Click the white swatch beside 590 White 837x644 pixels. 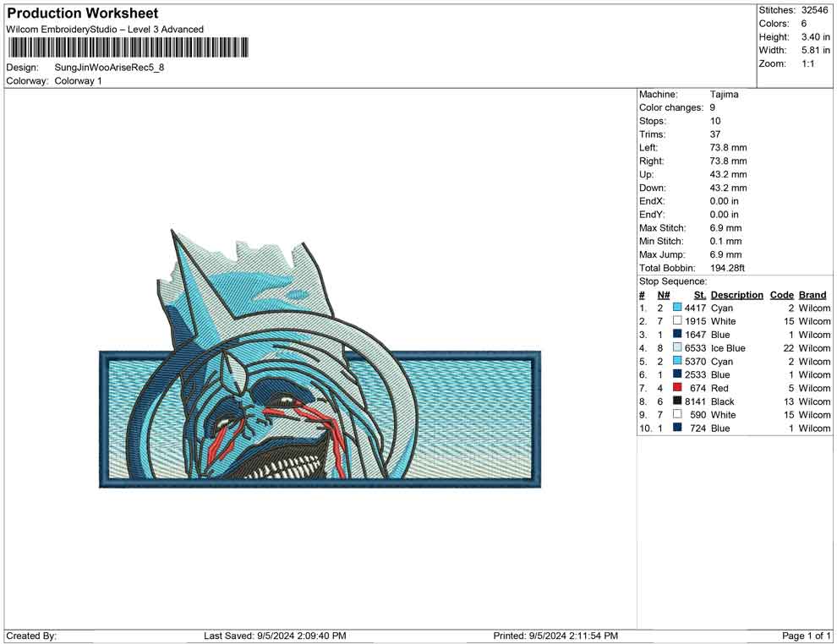(677, 414)
